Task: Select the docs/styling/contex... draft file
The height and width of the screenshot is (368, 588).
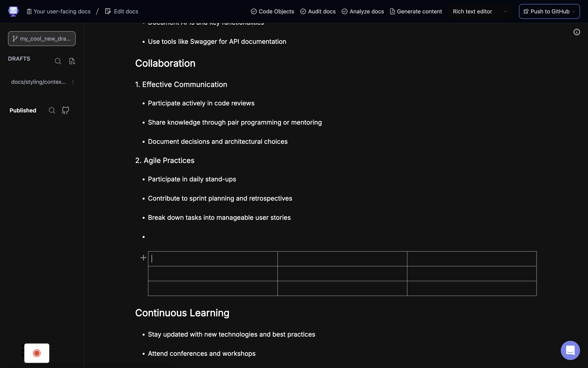Action: pos(38,82)
